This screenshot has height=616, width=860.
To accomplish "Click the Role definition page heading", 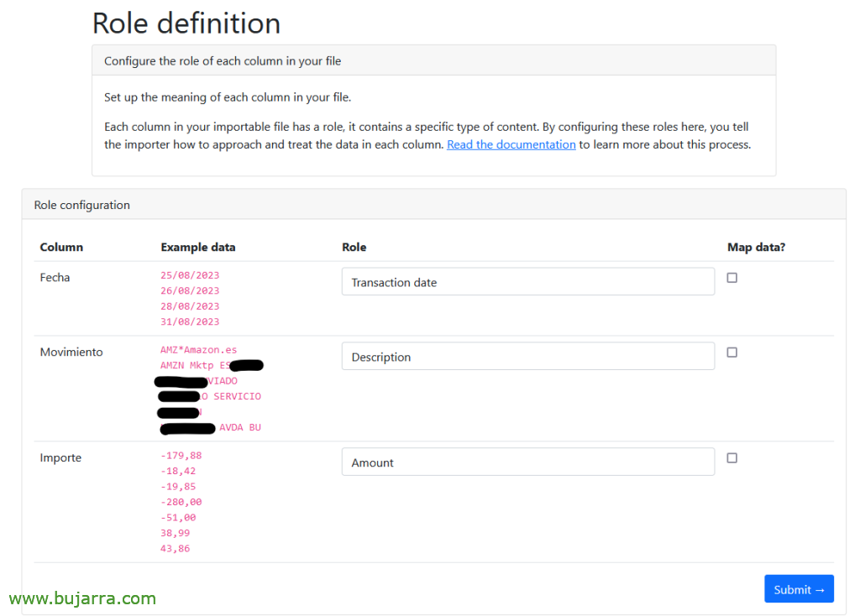I will coord(186,23).
